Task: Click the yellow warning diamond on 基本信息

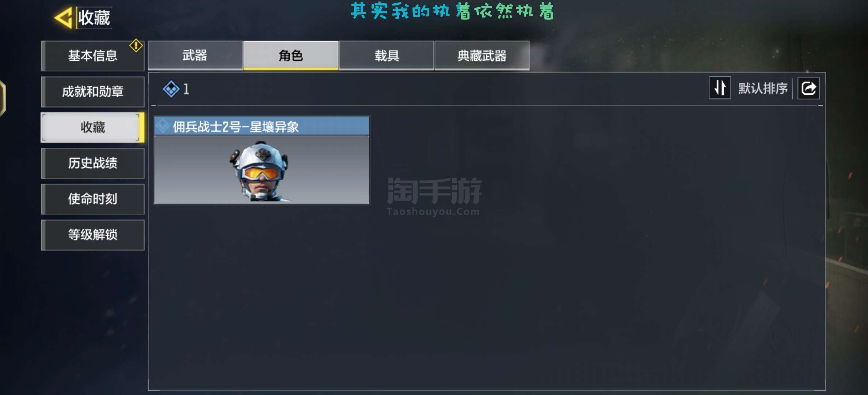Action: [x=136, y=46]
